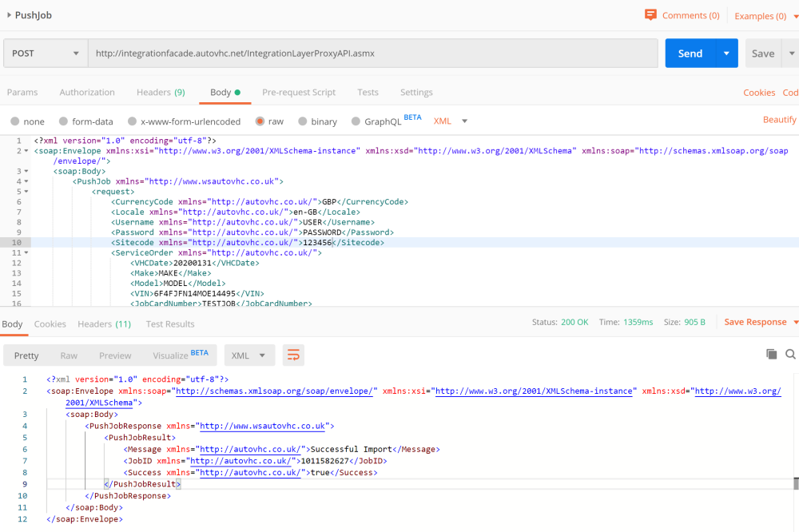Select the GraphQL radio option

point(356,121)
